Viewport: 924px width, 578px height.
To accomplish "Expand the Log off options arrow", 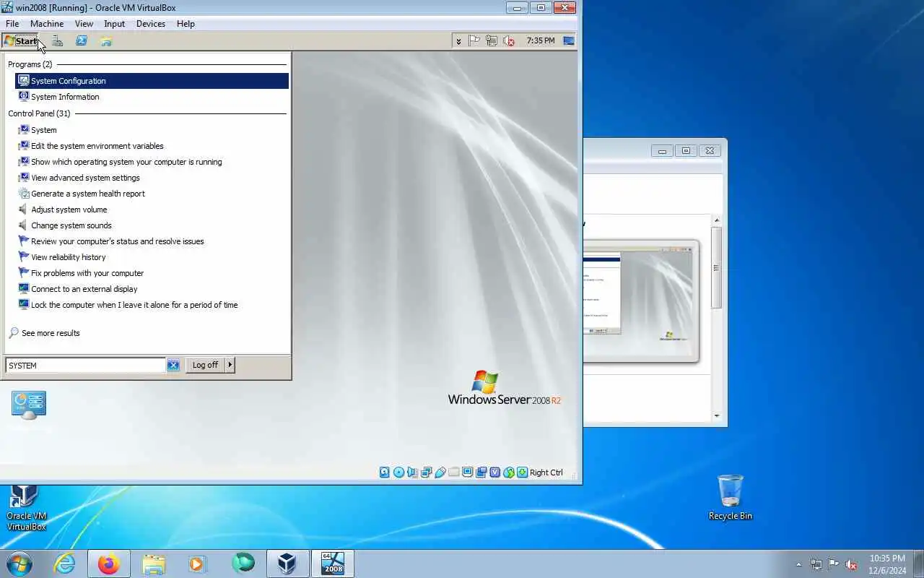I will [x=230, y=366].
